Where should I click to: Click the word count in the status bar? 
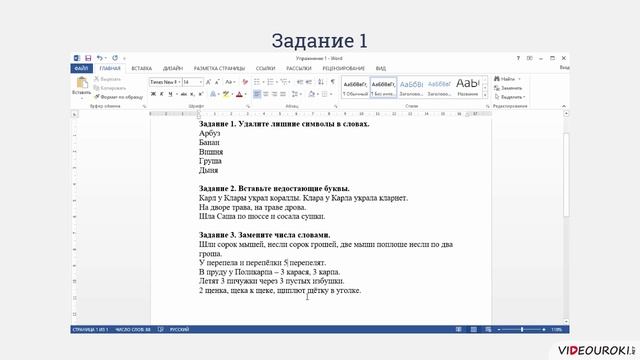(133, 329)
